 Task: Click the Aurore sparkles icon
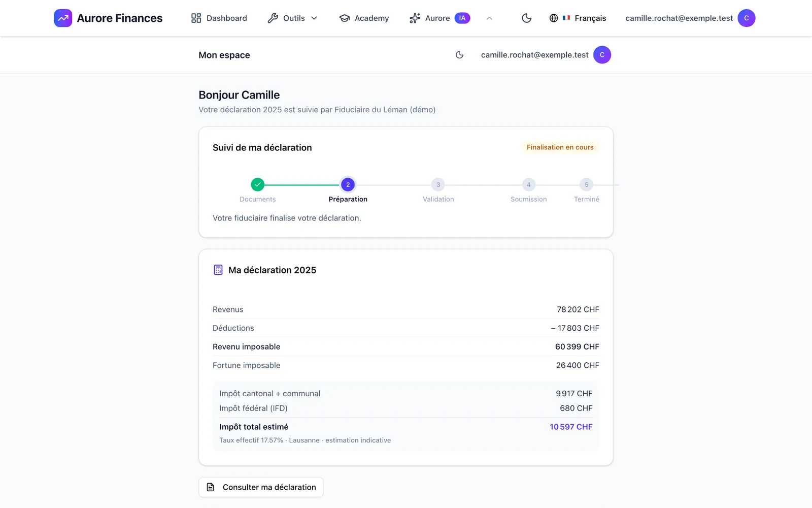pos(415,18)
